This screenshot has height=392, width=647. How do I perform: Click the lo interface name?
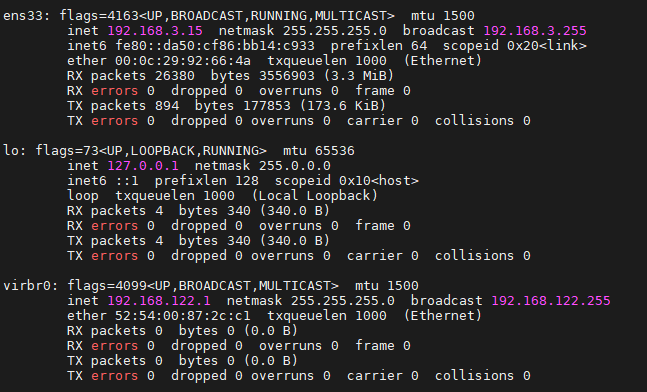pyautogui.click(x=11, y=151)
